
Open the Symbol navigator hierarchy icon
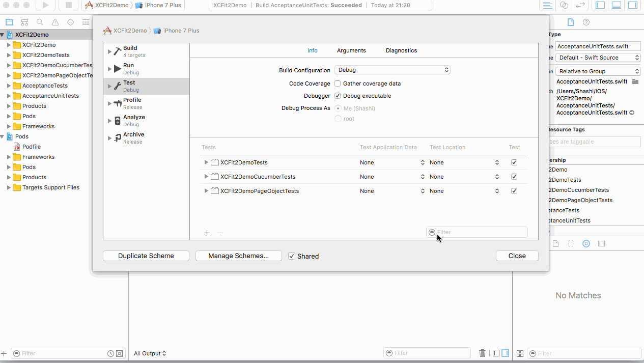click(x=24, y=22)
